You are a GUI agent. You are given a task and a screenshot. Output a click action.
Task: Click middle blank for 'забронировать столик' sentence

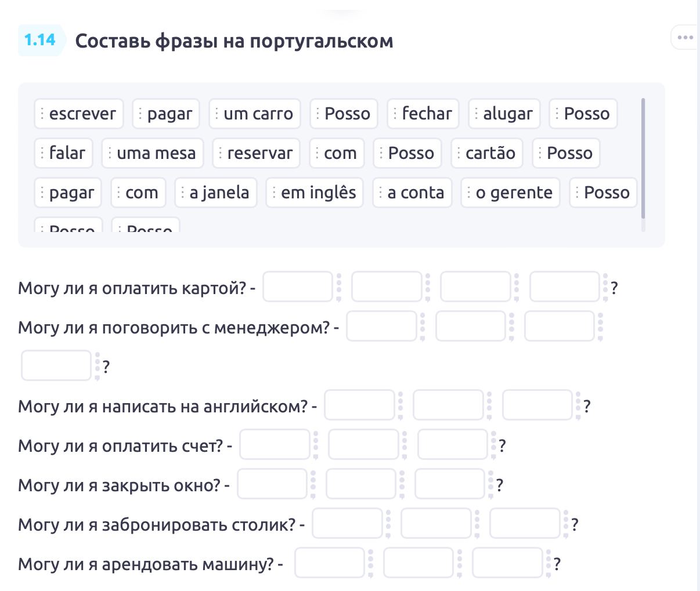pos(436,523)
